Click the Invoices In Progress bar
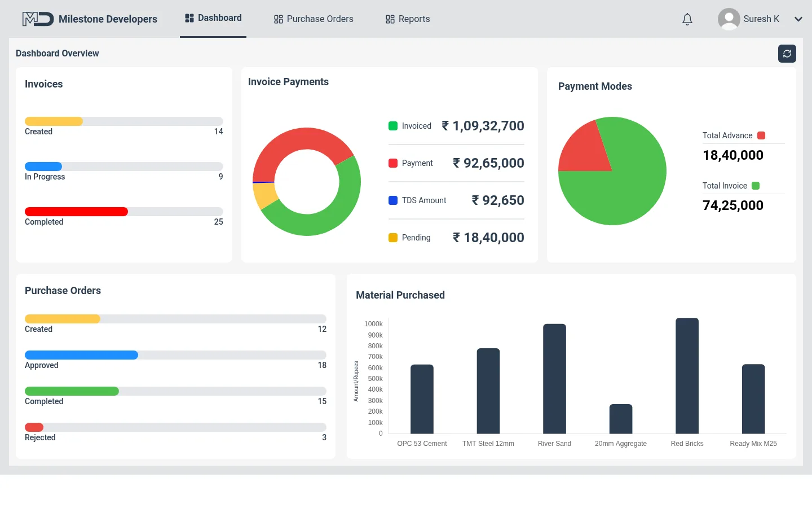This screenshot has width=812, height=508. point(124,167)
